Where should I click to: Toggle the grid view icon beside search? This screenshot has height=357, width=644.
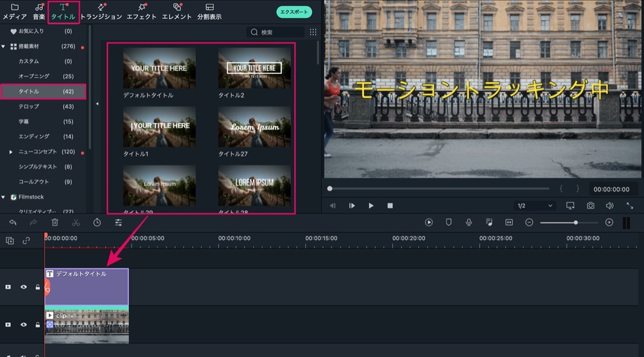click(x=313, y=32)
